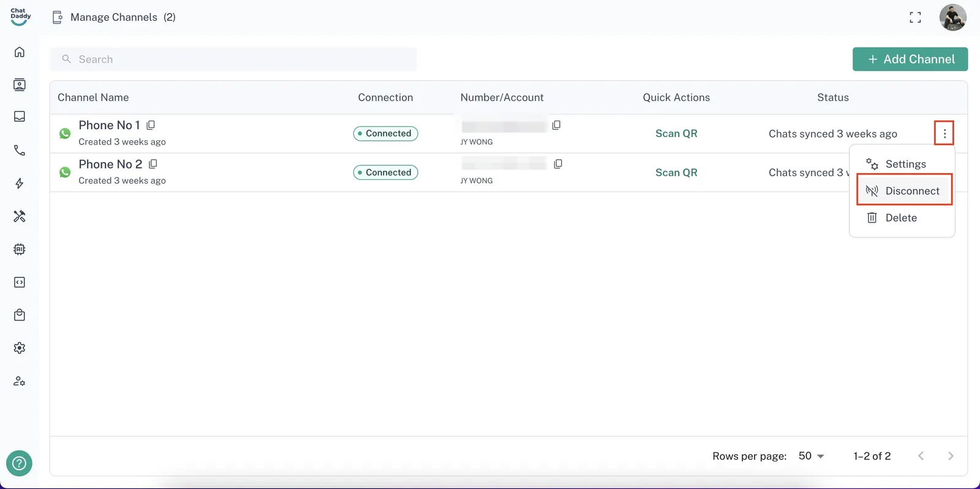Click Scan QR for Phone No 1
Screen dimensions: 980x489
click(676, 133)
